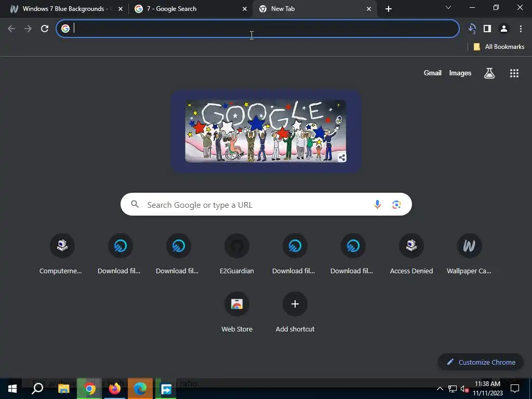532x399 pixels.
Task: Open Windows taskbar search
Action: (37, 389)
